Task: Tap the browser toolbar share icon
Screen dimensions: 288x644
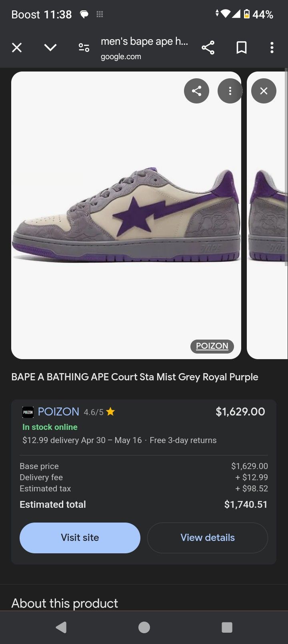Action: click(x=208, y=48)
